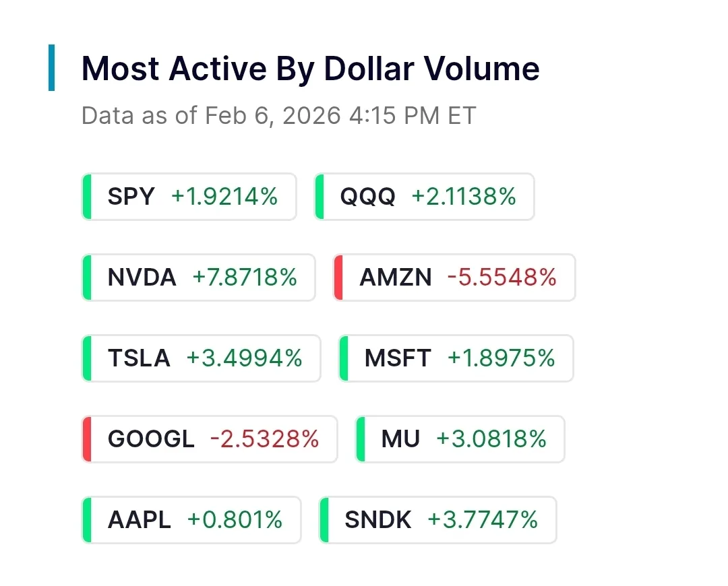Select the NVDA stock chip

coord(198,278)
